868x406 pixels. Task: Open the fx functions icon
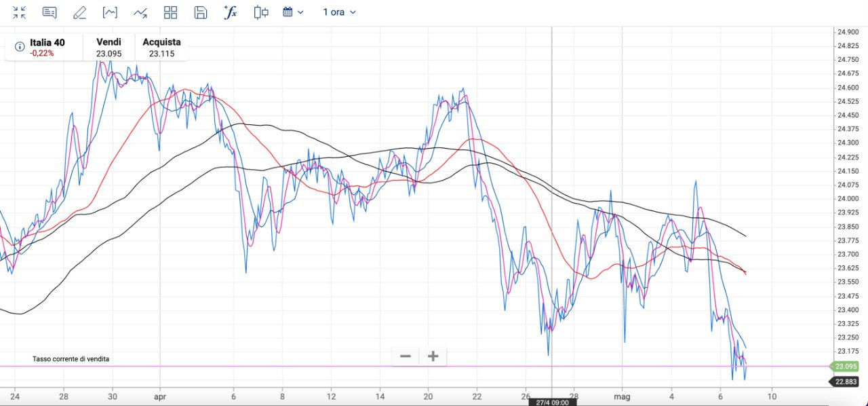(x=231, y=12)
